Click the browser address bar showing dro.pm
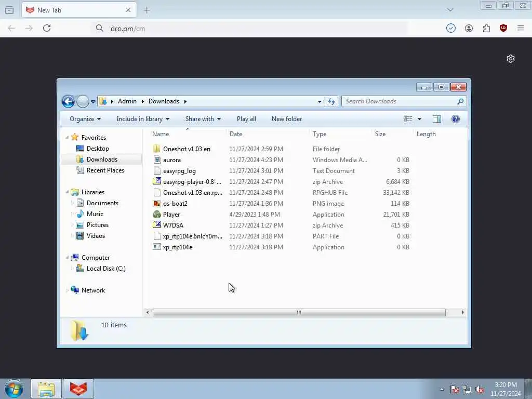The height and width of the screenshot is (399, 532). pos(249,29)
